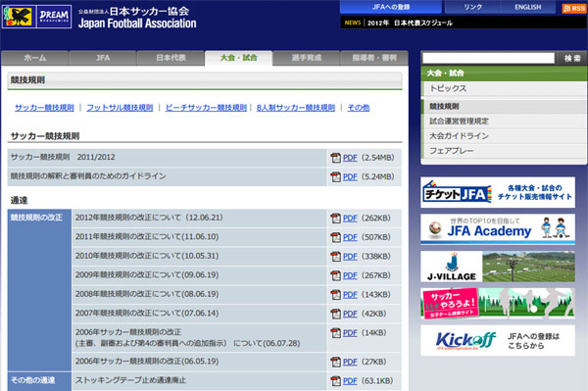The image size is (588, 391).
Task: Click the チケットJFA banner
Action: click(x=498, y=192)
